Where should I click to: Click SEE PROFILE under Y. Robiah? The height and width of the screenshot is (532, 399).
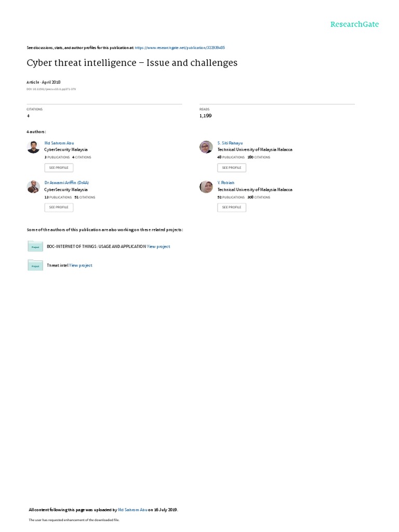[232, 207]
